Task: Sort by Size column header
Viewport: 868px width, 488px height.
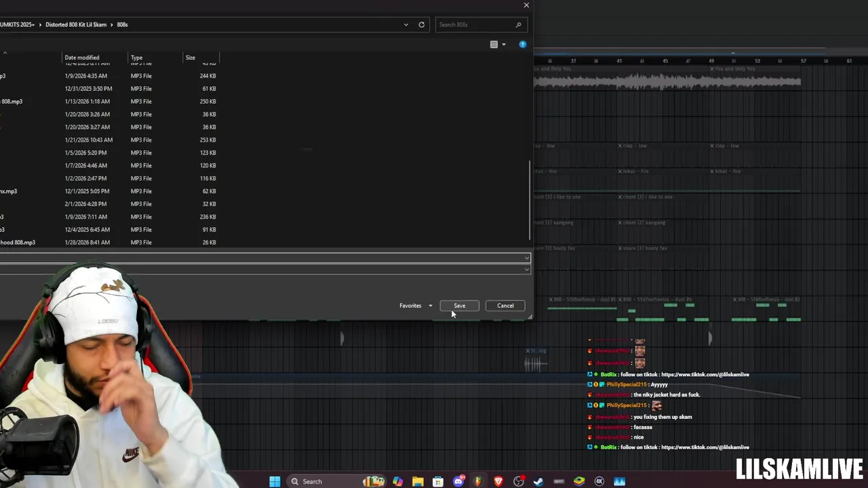Action: pyautogui.click(x=191, y=58)
